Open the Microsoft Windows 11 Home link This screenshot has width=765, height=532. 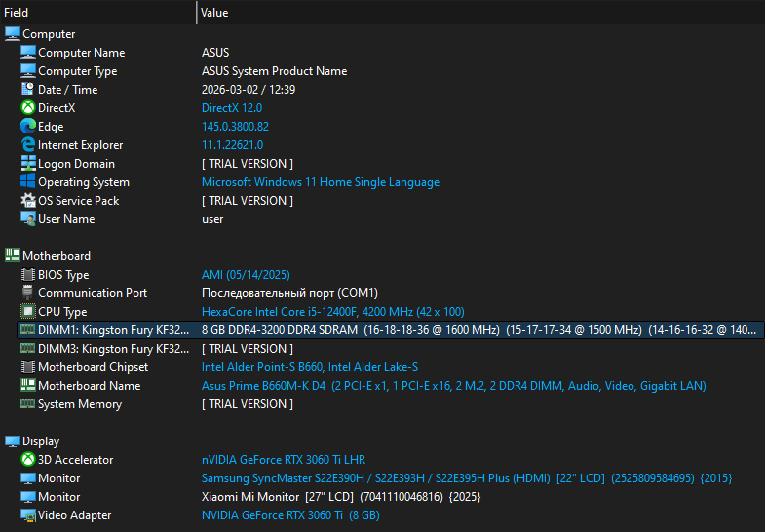coord(320,182)
